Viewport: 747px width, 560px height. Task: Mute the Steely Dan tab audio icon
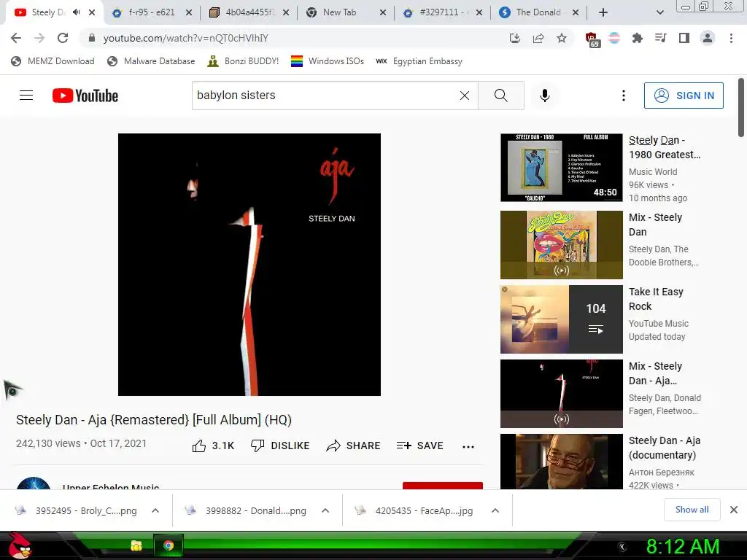[76, 12]
